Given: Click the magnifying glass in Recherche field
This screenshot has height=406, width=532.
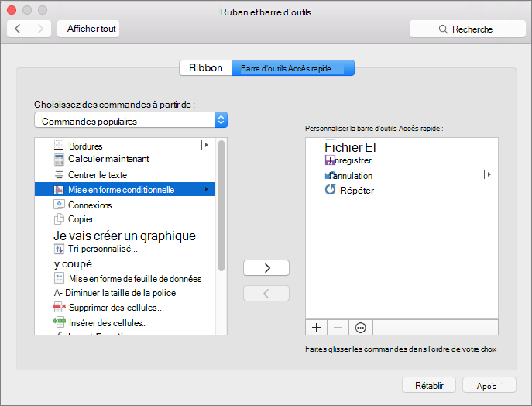Looking at the screenshot, I should tap(443, 29).
